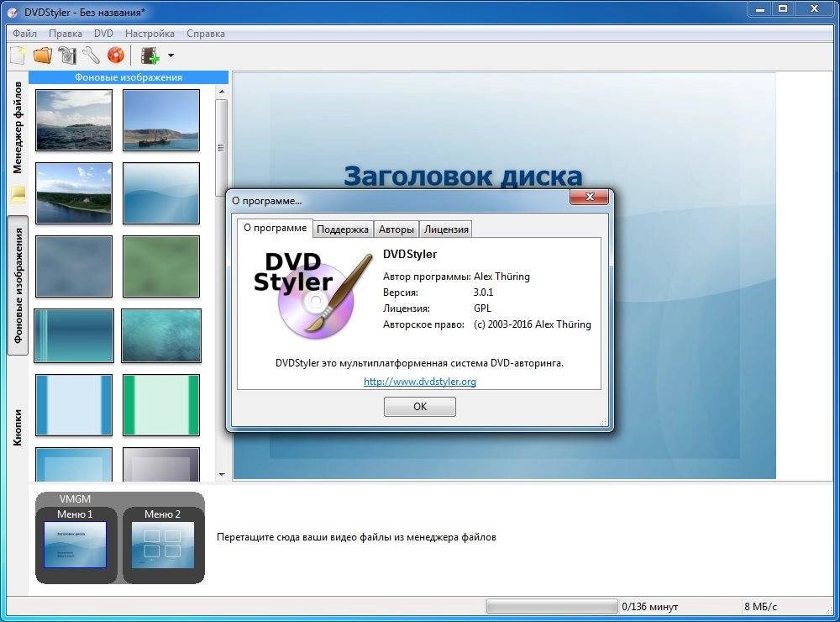Select the blue framed background thumbnail at the bottom

tap(74, 464)
